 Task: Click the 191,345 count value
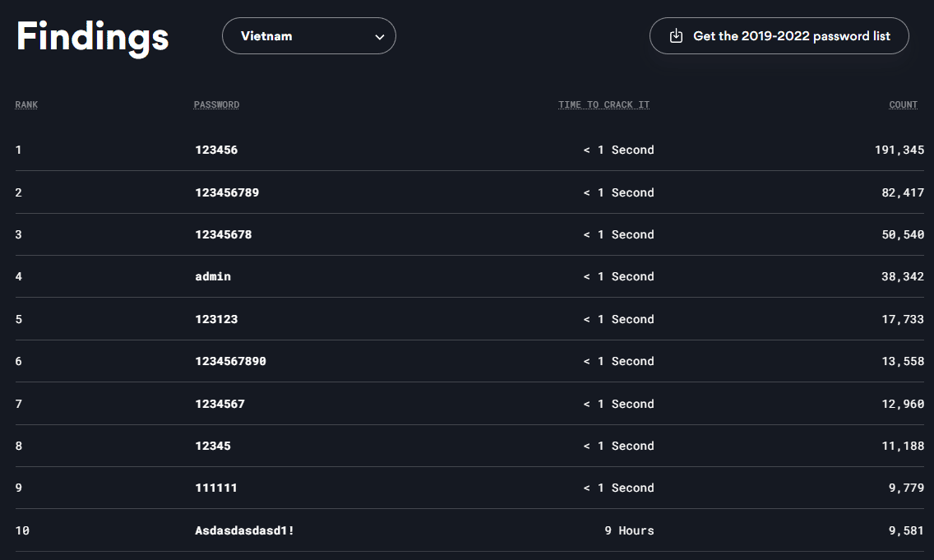[899, 150]
